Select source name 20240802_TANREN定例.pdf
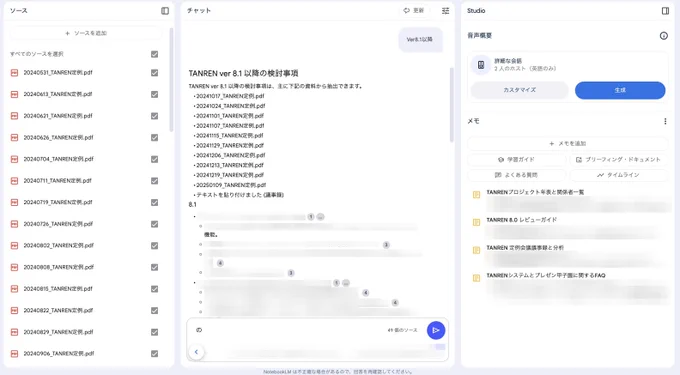Viewport: 680px width, 375px height. pyautogui.click(x=59, y=245)
